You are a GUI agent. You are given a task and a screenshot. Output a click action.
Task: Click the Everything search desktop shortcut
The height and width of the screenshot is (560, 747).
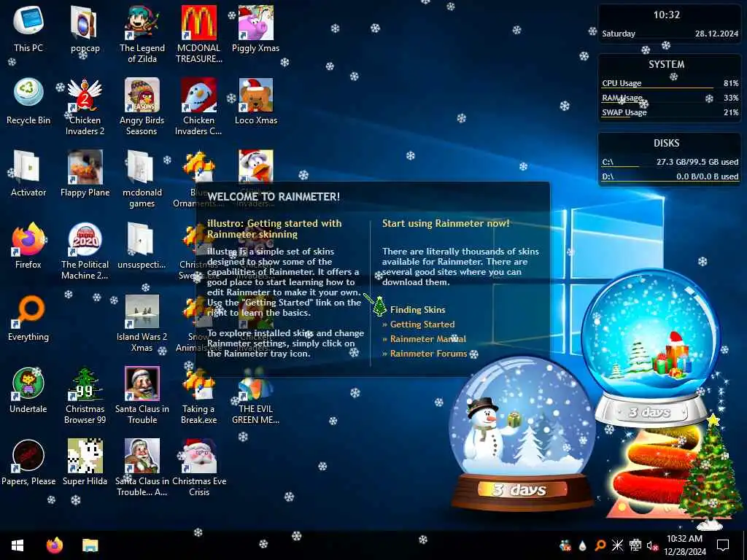tap(28, 318)
